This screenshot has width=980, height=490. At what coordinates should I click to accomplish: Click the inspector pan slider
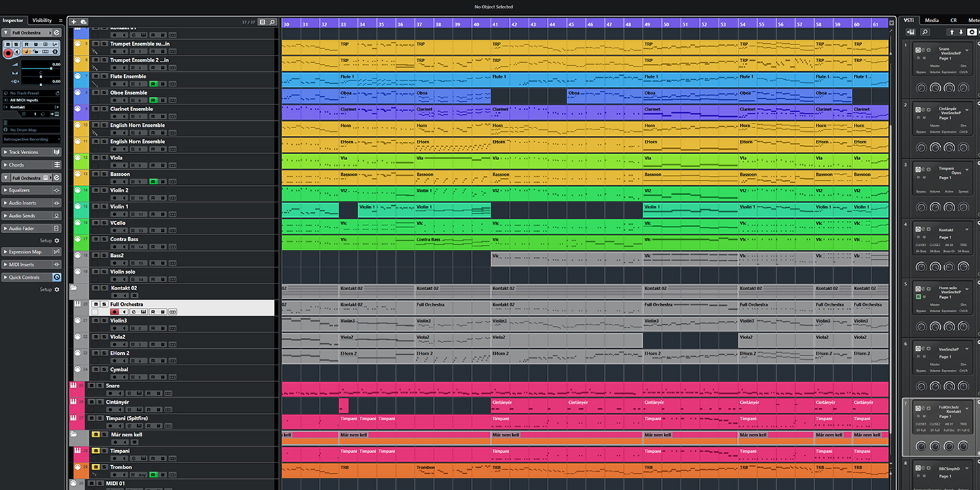41,75
